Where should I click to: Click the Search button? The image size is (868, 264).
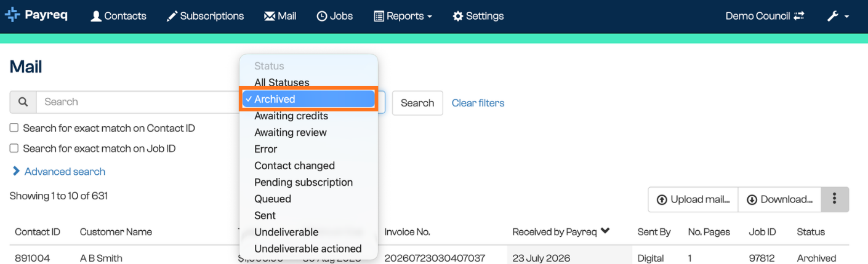point(417,103)
